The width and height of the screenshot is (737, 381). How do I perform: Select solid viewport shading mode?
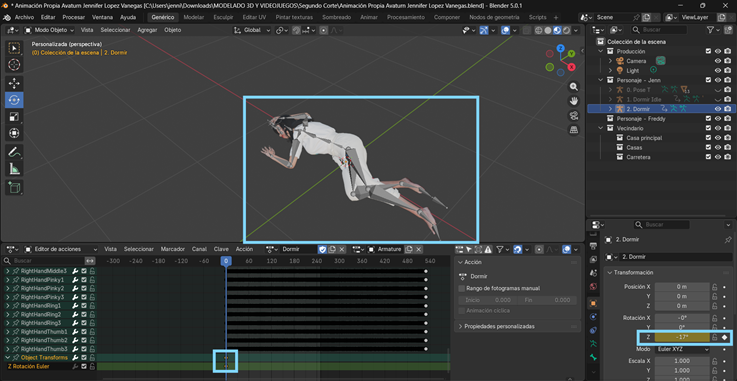548,30
